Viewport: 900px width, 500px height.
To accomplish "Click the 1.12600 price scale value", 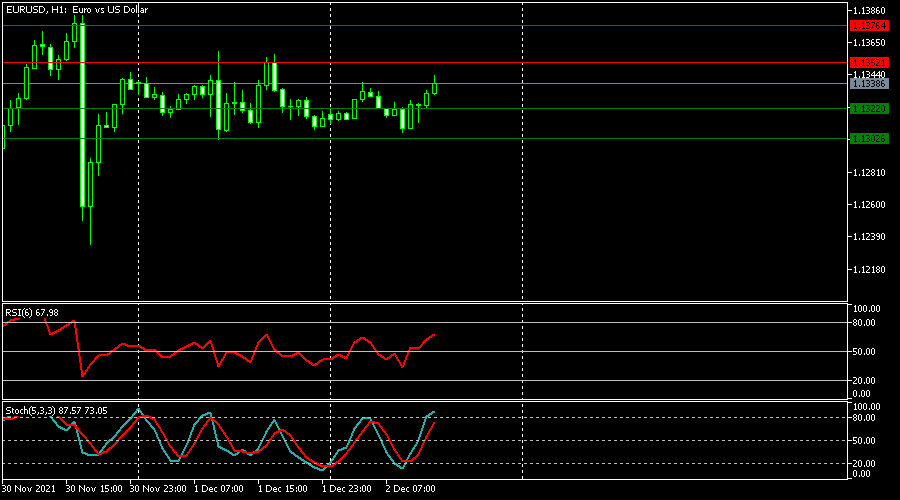I will tap(869, 205).
